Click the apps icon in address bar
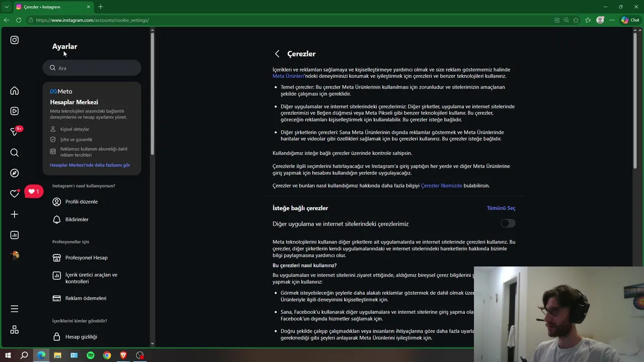 pos(557,20)
